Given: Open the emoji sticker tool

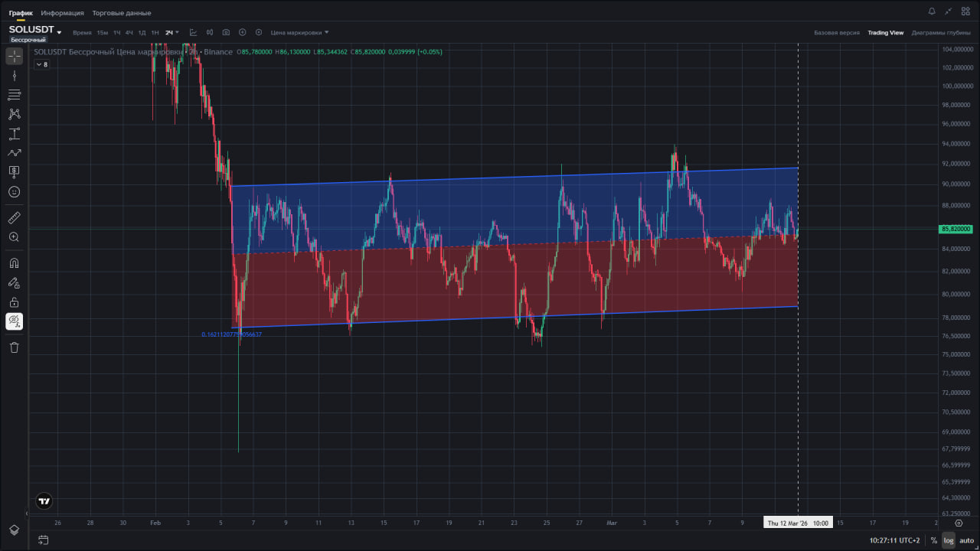Looking at the screenshot, I should 14,192.
